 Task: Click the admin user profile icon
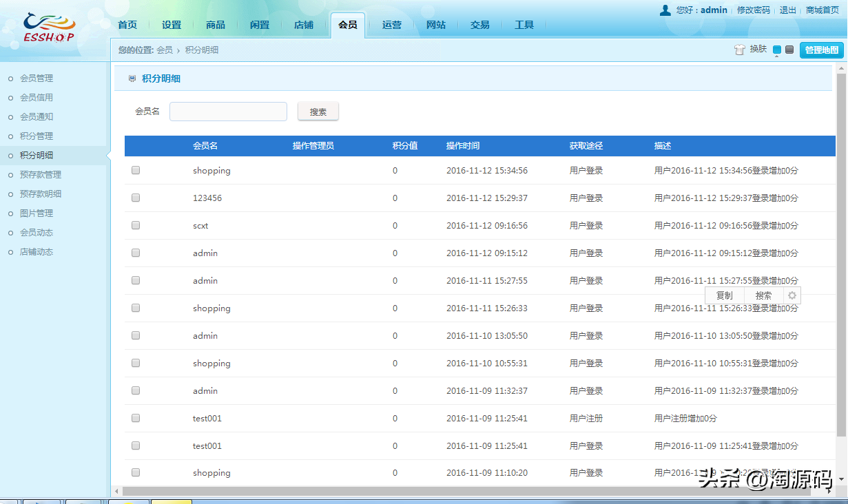(665, 10)
